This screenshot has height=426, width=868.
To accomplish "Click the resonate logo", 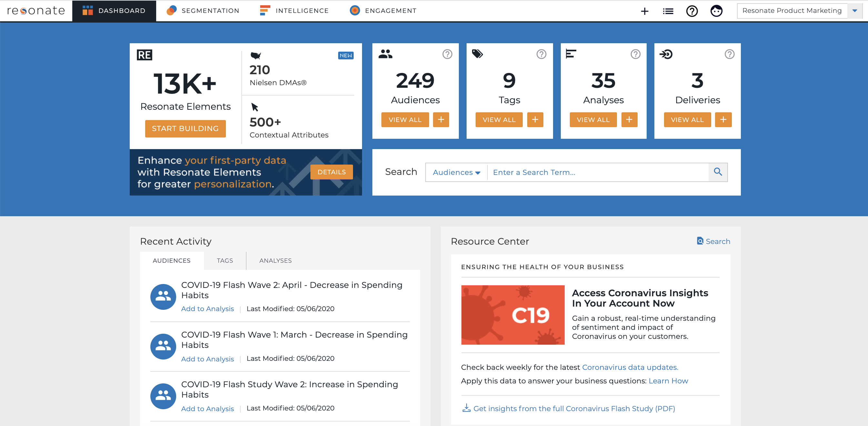I will (x=36, y=11).
